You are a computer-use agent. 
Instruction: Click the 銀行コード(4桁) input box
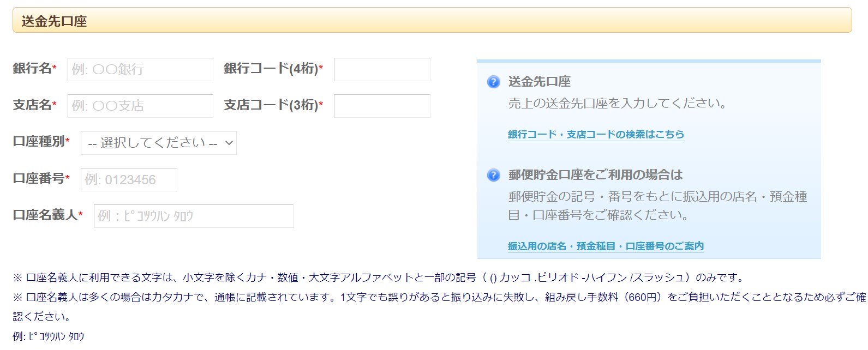(382, 69)
